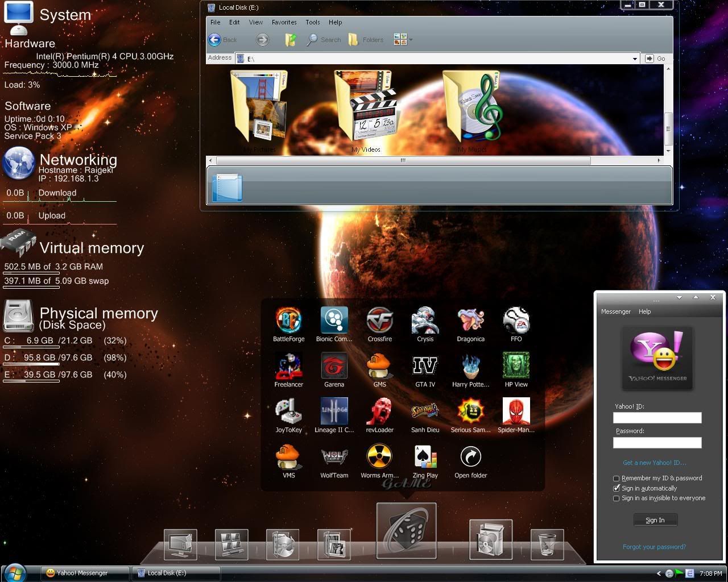
Task: Launch the HP View icon
Action: 516,366
